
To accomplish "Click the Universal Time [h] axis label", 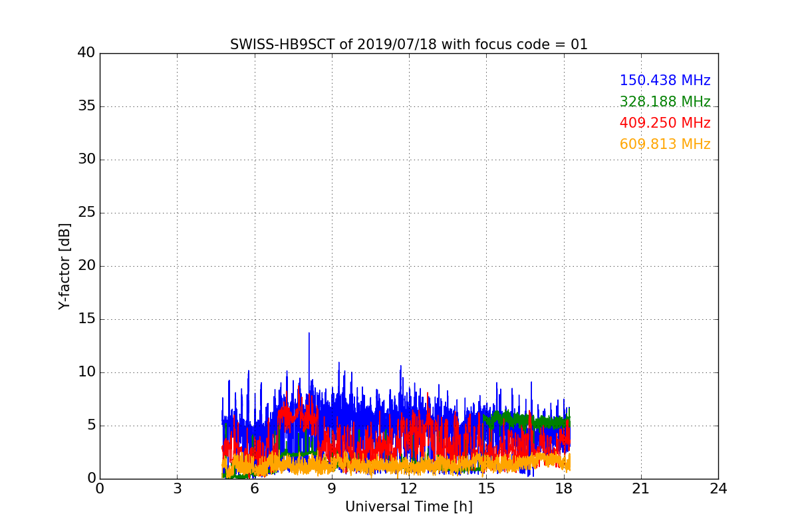I will (x=409, y=507).
